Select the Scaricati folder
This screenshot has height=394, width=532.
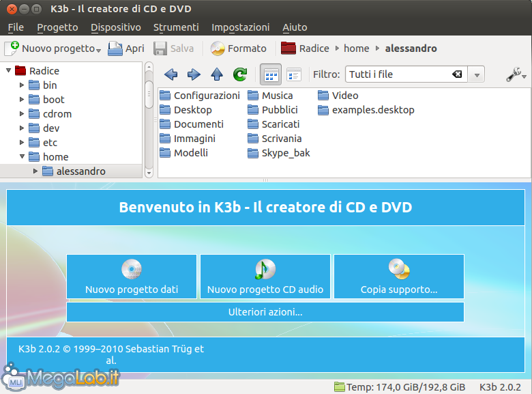274,124
